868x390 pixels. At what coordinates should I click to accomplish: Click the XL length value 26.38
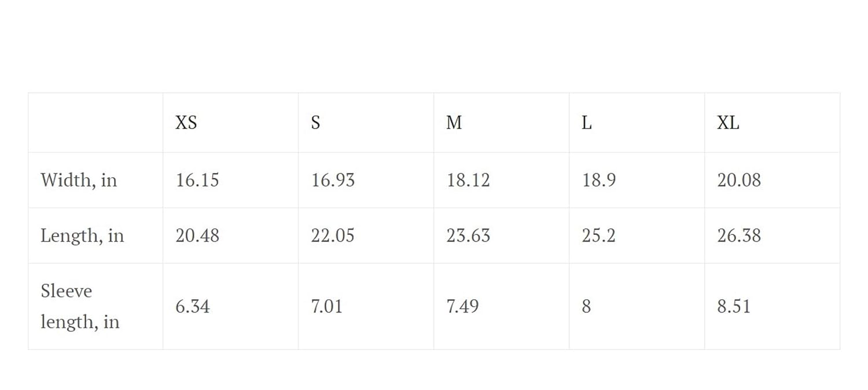tap(739, 236)
